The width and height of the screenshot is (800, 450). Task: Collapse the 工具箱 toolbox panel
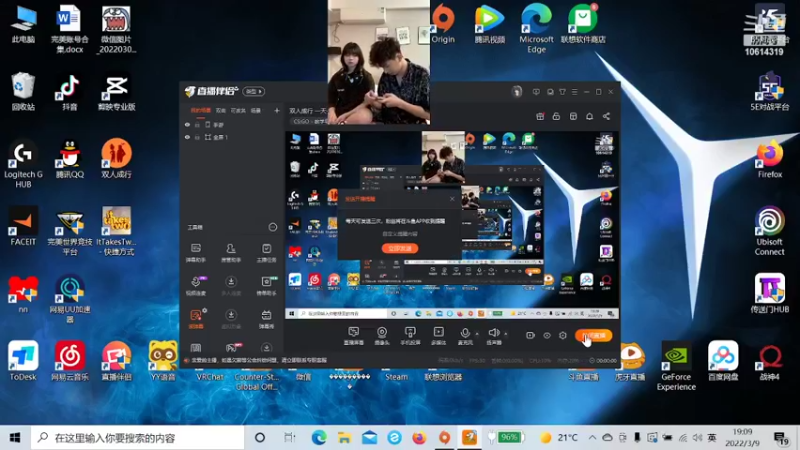pyautogui.click(x=272, y=227)
